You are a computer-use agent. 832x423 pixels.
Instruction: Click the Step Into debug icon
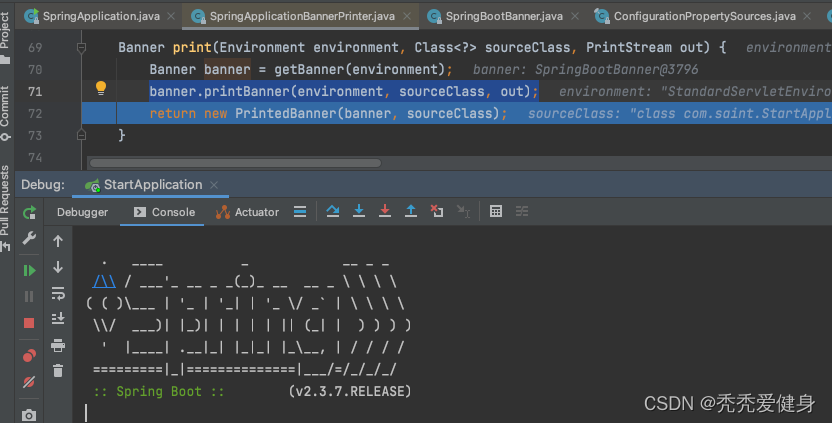(359, 211)
